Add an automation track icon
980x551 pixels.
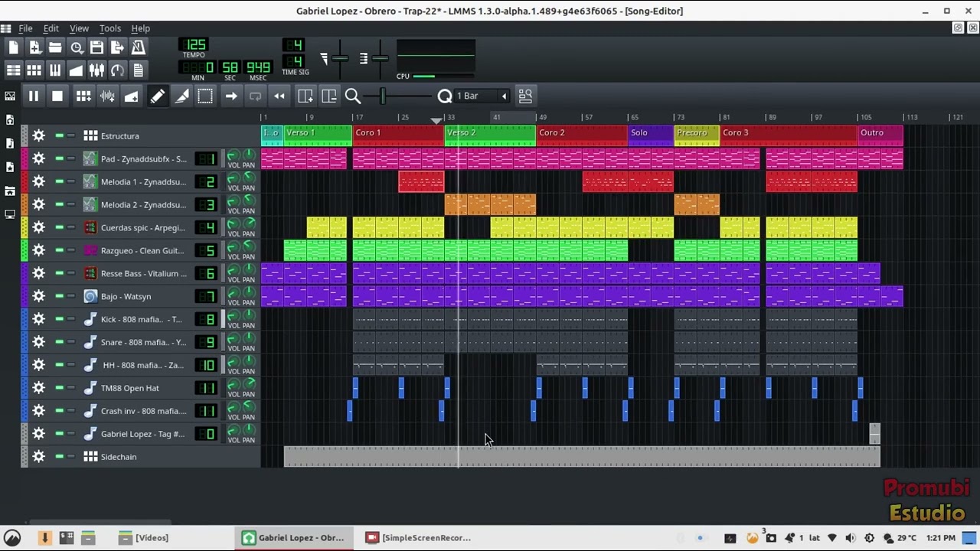pyautogui.click(x=131, y=96)
